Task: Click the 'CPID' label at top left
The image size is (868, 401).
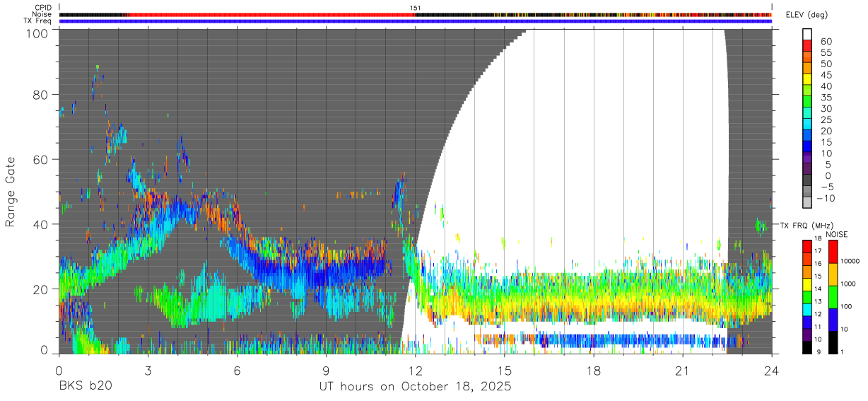Action: point(42,8)
